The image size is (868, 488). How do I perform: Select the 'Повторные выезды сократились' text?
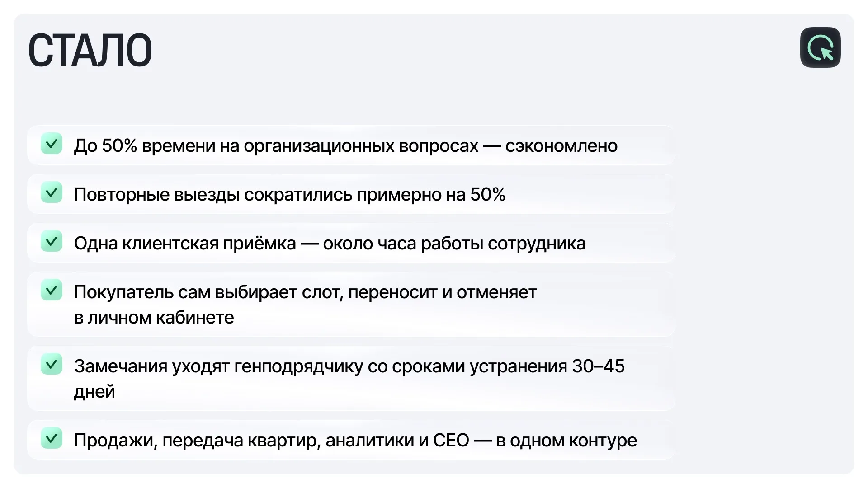pyautogui.click(x=213, y=194)
